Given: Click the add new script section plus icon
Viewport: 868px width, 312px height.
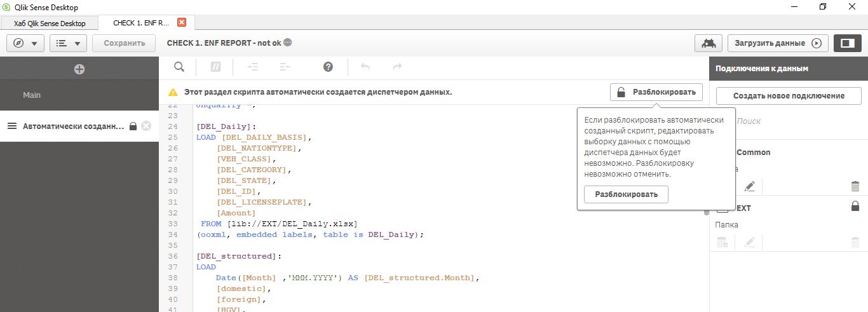Looking at the screenshot, I should [x=79, y=69].
